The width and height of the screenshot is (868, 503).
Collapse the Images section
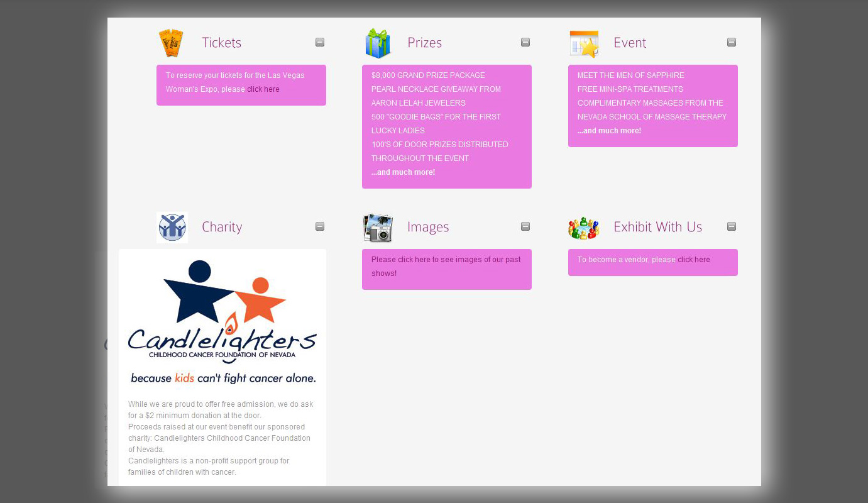pos(525,226)
